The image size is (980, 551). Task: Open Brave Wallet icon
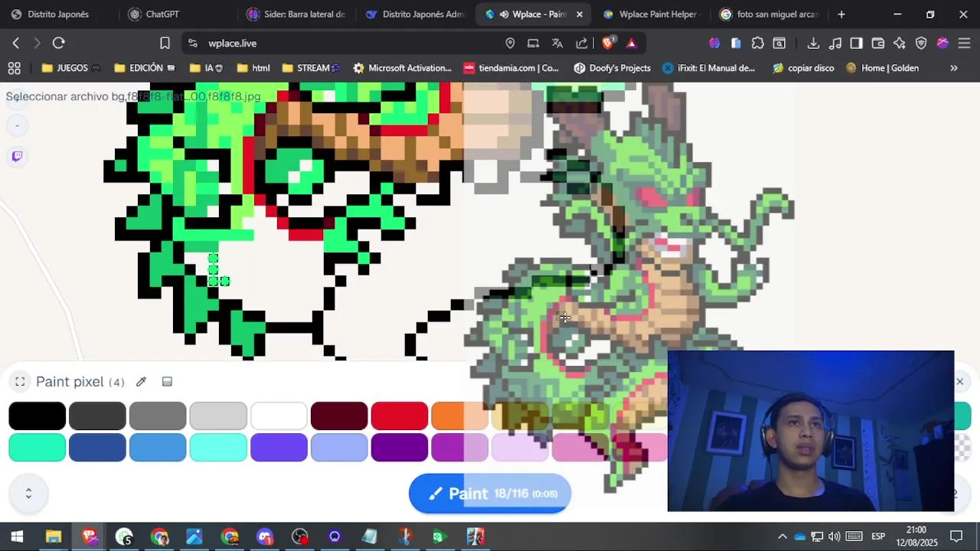(878, 44)
